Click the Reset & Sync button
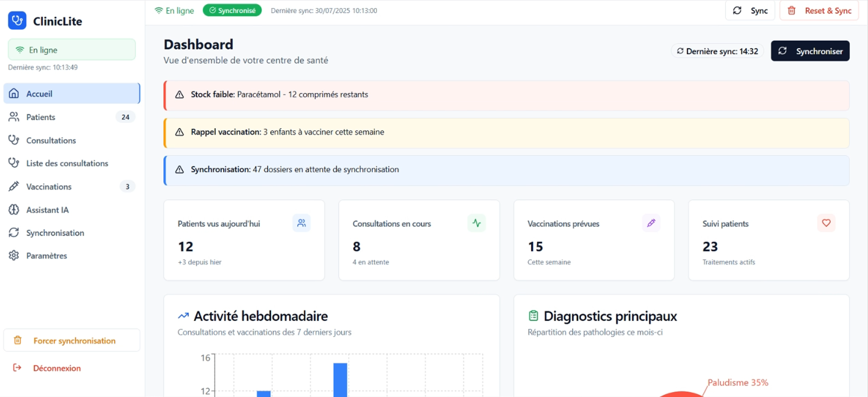 tap(819, 10)
